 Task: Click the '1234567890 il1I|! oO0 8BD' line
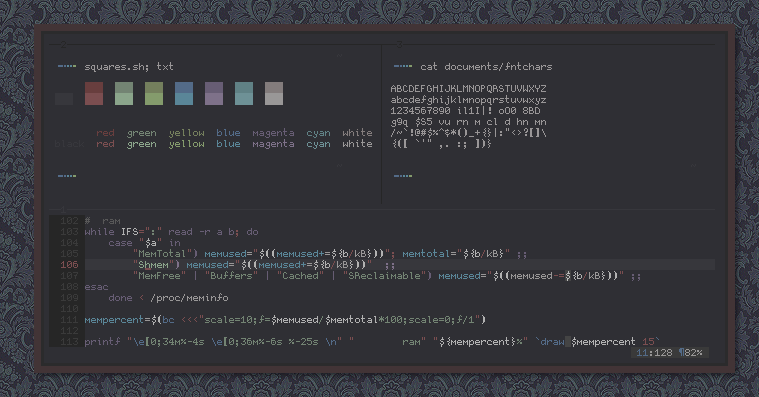click(465, 110)
